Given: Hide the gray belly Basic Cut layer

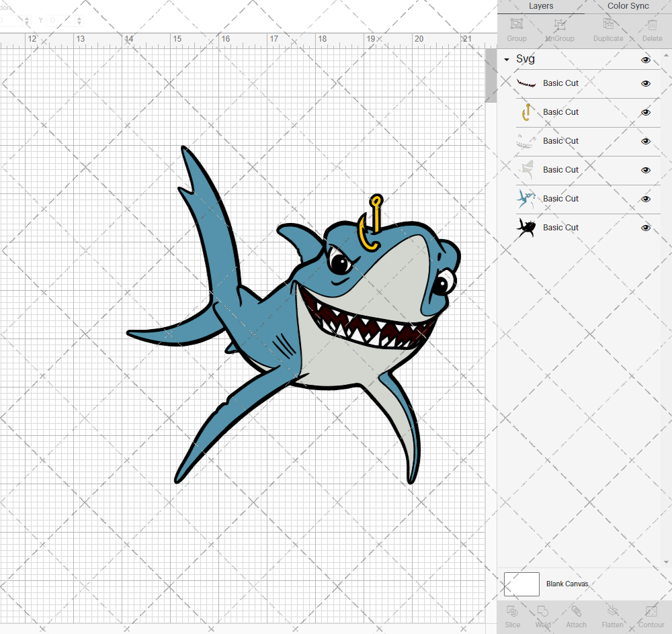Looking at the screenshot, I should tap(645, 170).
